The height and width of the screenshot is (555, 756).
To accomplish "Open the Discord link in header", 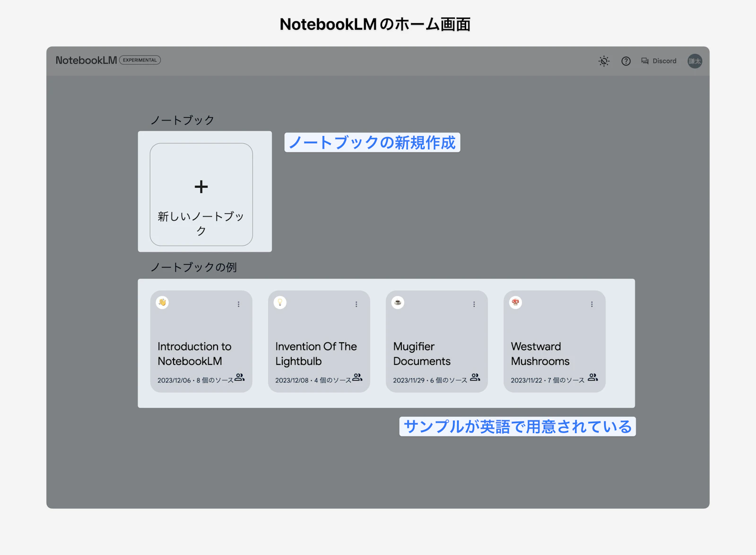I will (659, 61).
